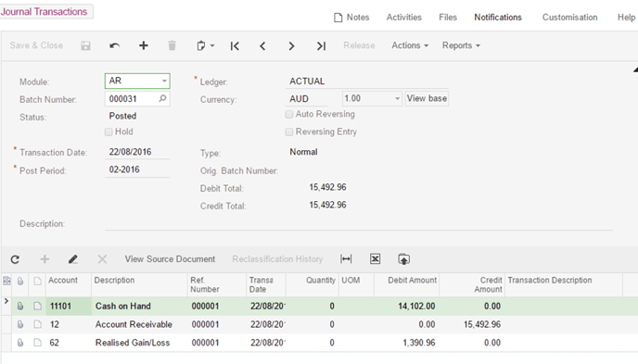Open the Customisation menu
Image resolution: width=638 pixels, height=364 pixels.
click(569, 18)
